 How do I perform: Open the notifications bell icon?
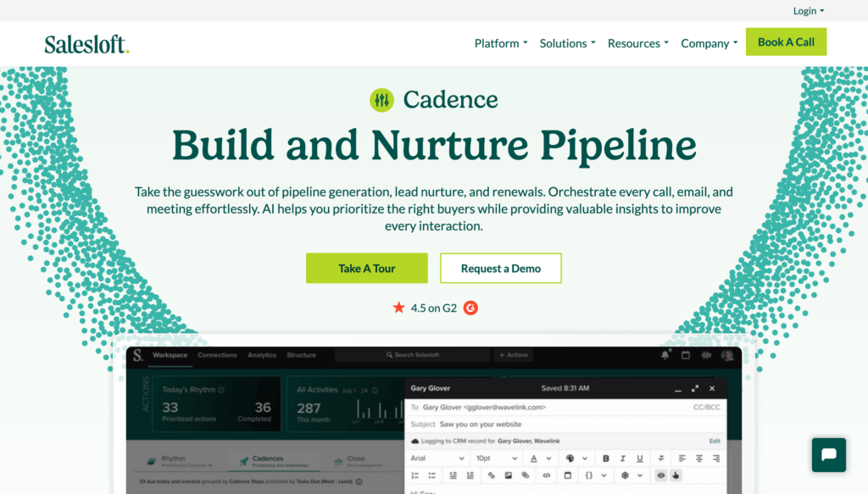pos(665,355)
